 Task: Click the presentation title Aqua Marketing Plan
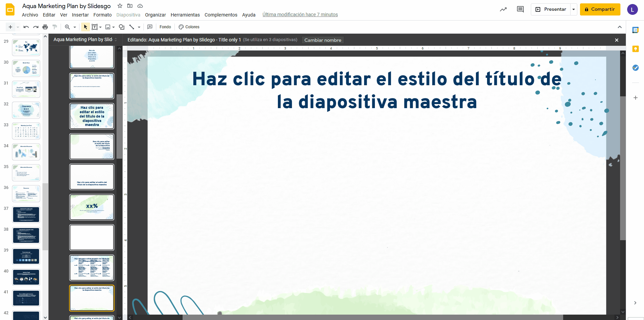[66, 6]
